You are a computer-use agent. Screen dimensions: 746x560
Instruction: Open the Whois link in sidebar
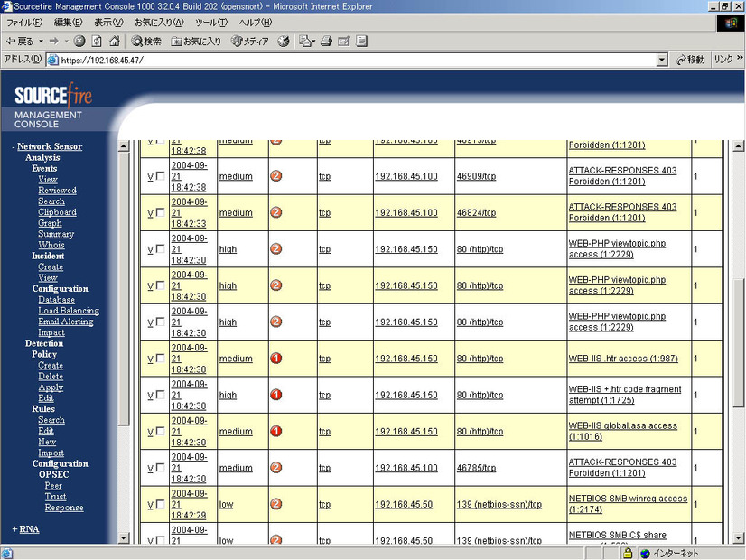(51, 245)
